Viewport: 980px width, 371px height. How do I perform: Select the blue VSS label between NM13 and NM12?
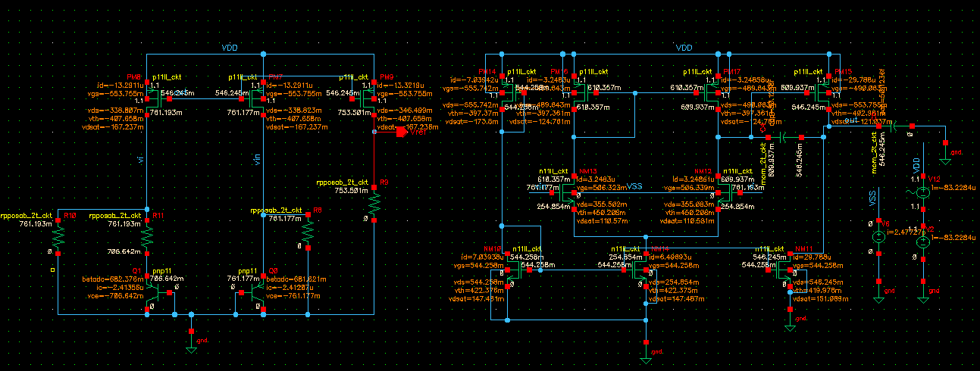[x=634, y=185]
